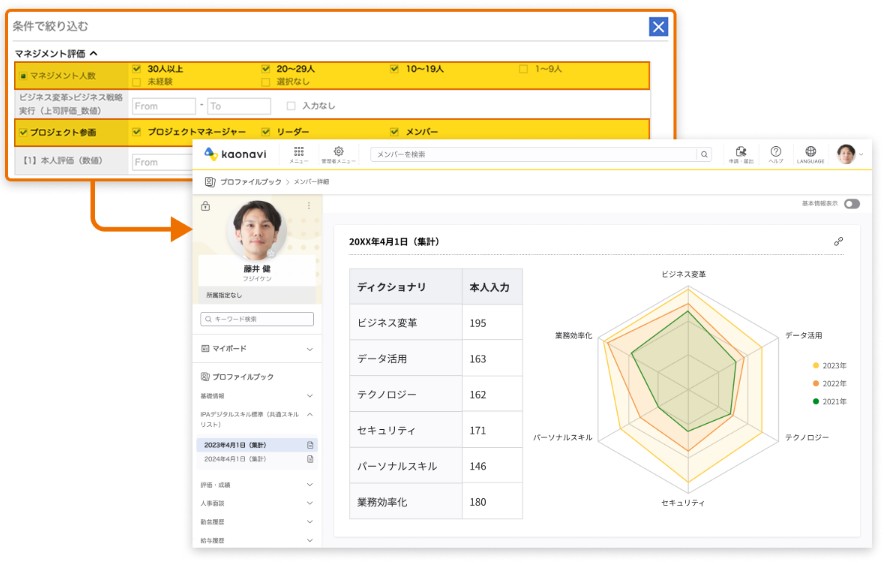Click the lock icon on profile card
Image resolution: width=895 pixels, height=563 pixels.
coord(205,206)
